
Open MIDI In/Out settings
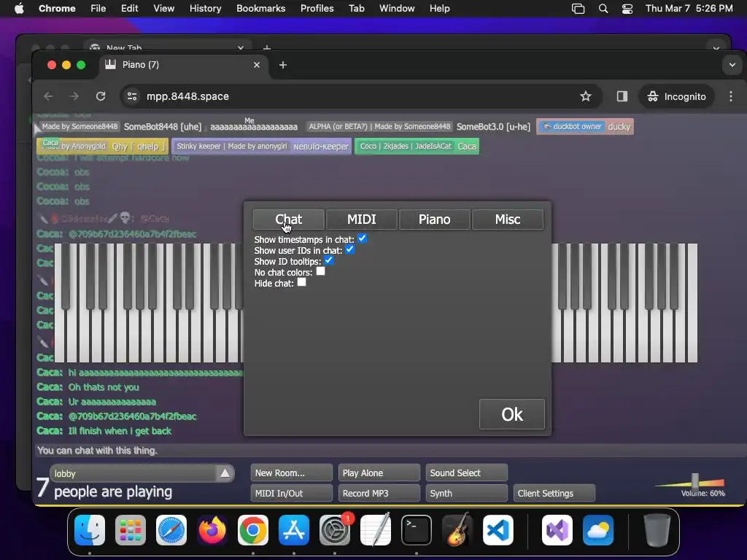(292, 494)
